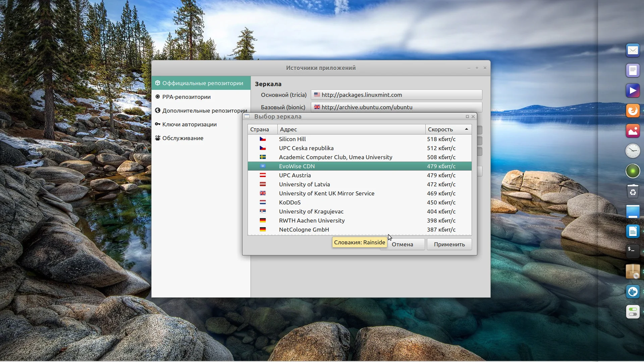Launch the media player dock icon
The height and width of the screenshot is (362, 644).
[633, 90]
